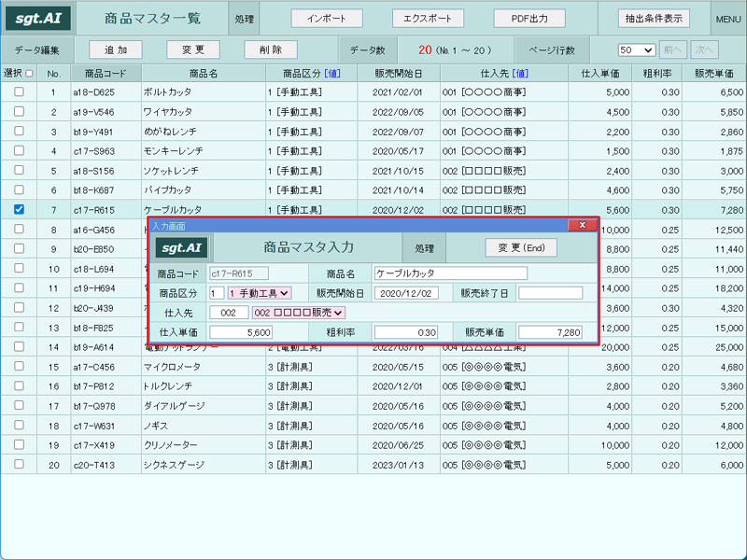Click the 仕入単価 field showing 5,600
This screenshot has height=560, width=747.
[x=241, y=332]
